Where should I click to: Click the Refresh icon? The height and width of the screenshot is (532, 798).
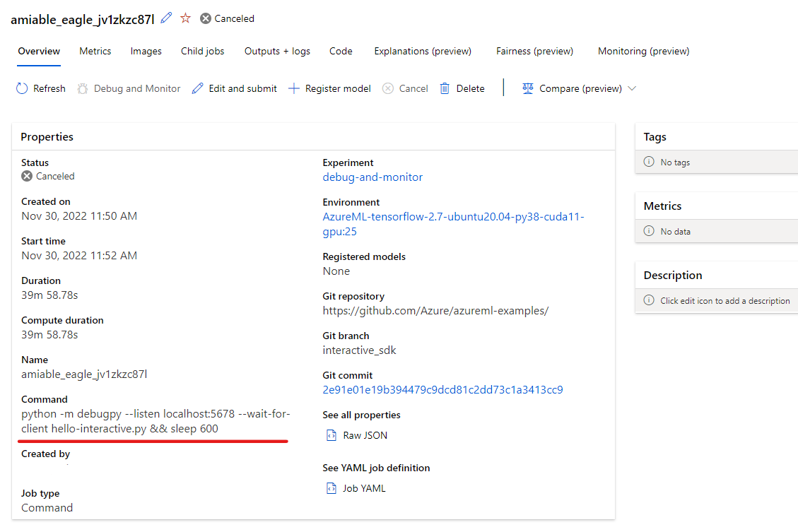click(x=22, y=88)
